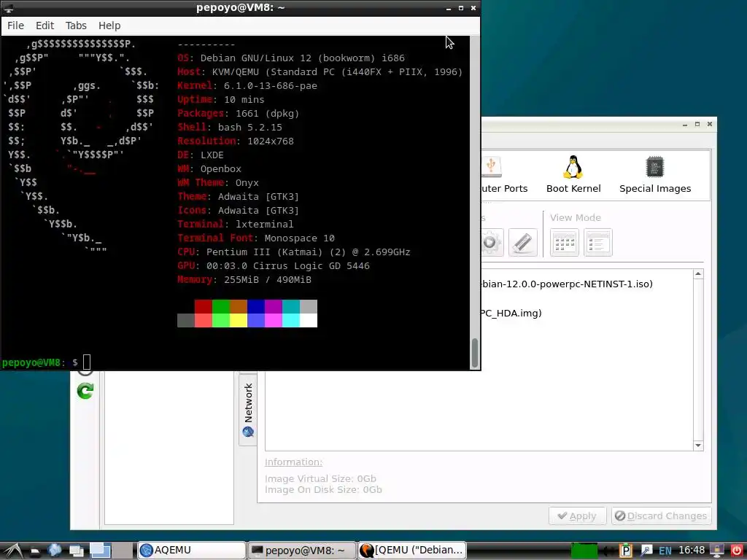747x560 pixels.
Task: Switch AQEMU device view to icon grid mode
Action: 564,242
